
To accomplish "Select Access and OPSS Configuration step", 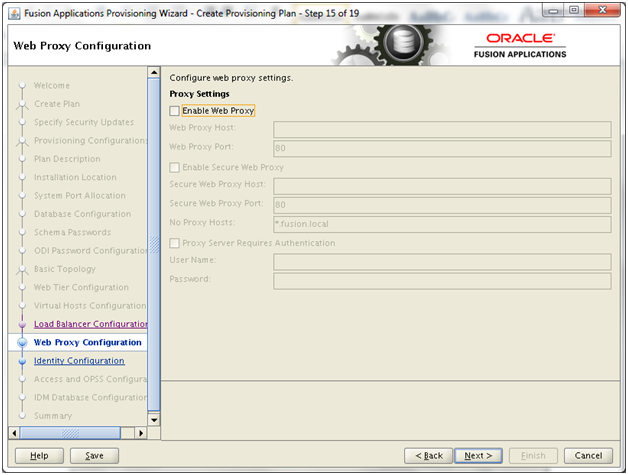I will coord(91,379).
